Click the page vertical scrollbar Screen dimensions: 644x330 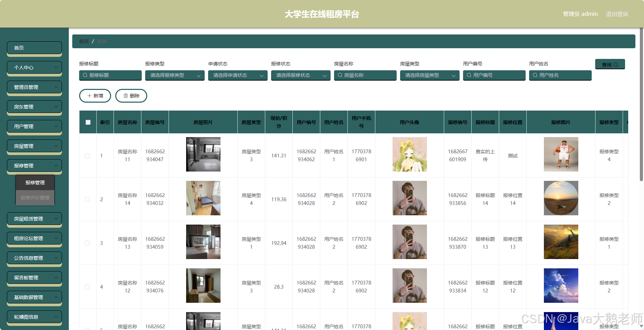(x=642, y=104)
